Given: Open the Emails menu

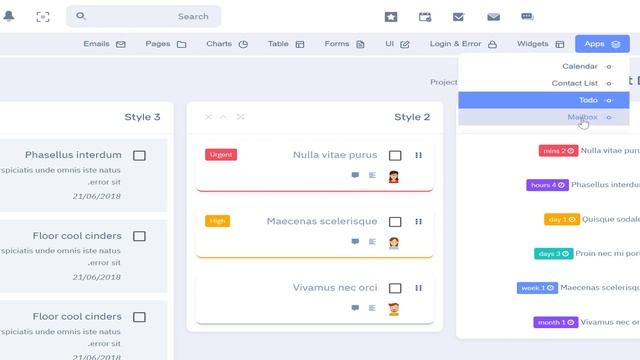Looking at the screenshot, I should (104, 44).
